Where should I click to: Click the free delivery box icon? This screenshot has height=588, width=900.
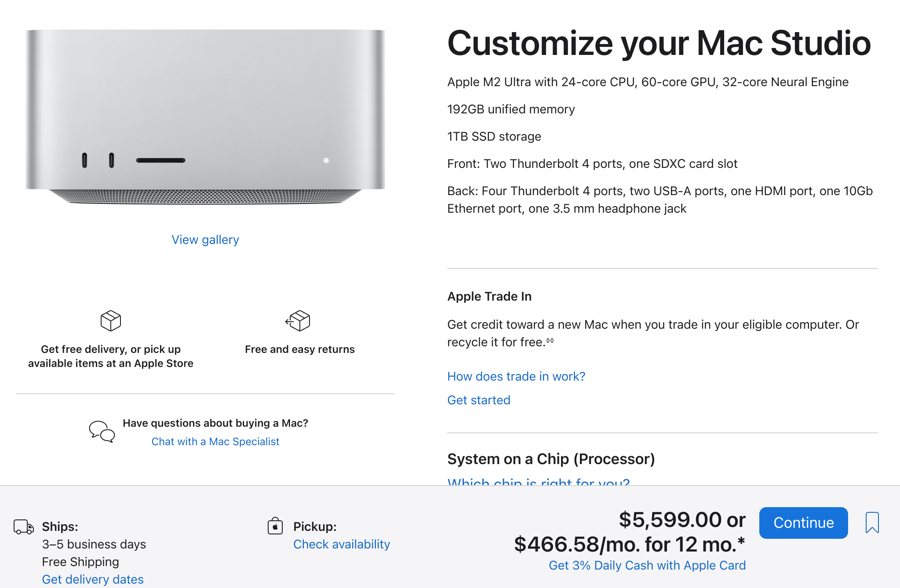[x=111, y=321]
